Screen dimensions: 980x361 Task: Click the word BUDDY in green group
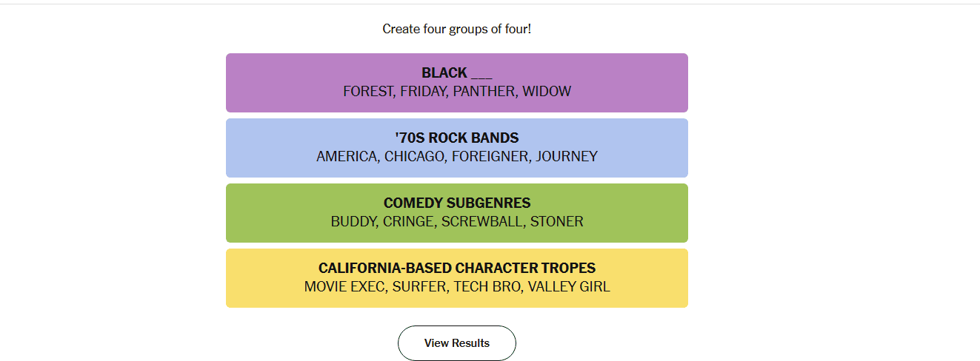pos(353,222)
